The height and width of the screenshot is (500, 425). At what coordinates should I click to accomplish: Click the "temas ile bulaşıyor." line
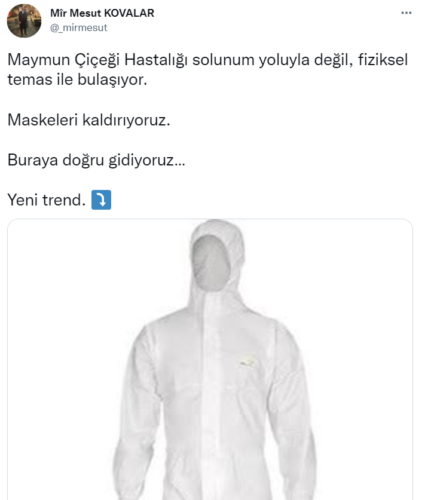(x=77, y=80)
